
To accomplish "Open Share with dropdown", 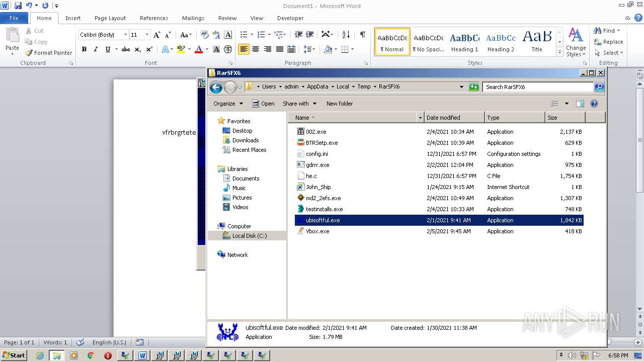I will coord(299,104).
